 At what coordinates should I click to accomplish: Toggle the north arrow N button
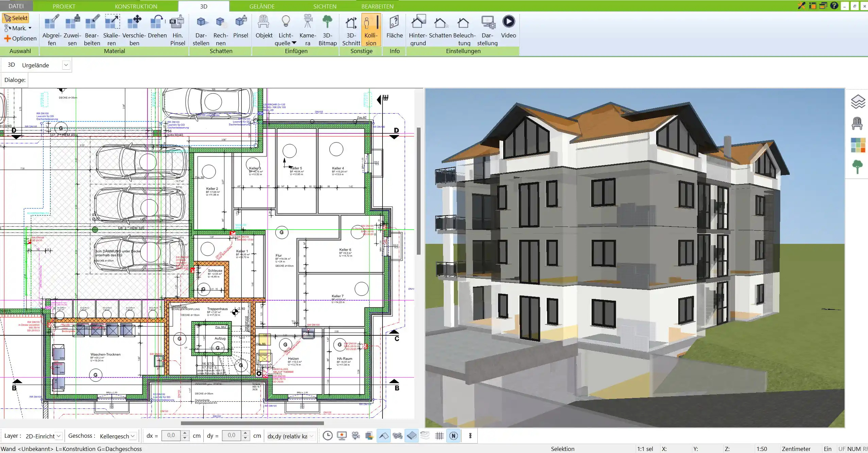[454, 436]
